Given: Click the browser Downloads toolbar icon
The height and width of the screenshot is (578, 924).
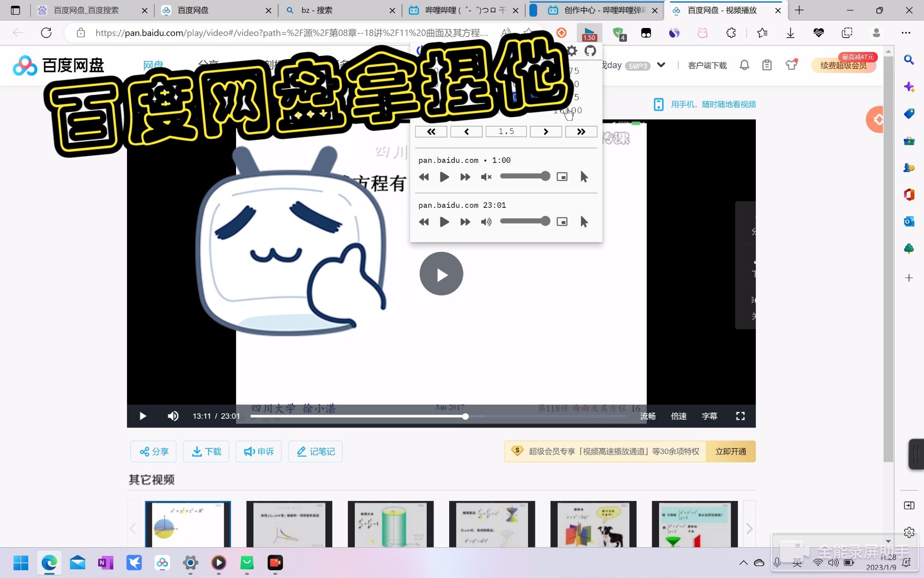Looking at the screenshot, I should (x=790, y=33).
